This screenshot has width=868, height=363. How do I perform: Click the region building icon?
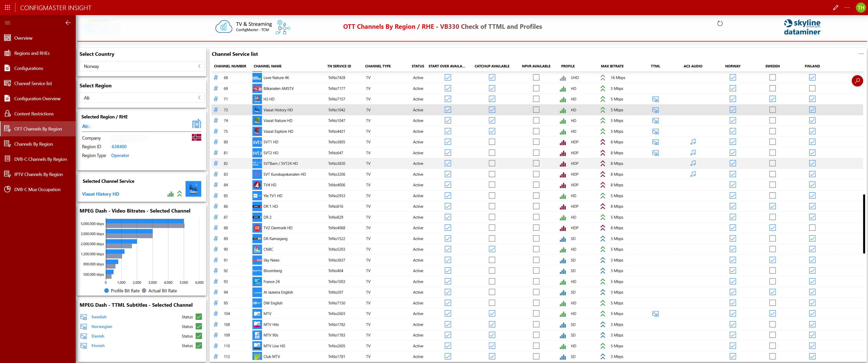click(196, 124)
